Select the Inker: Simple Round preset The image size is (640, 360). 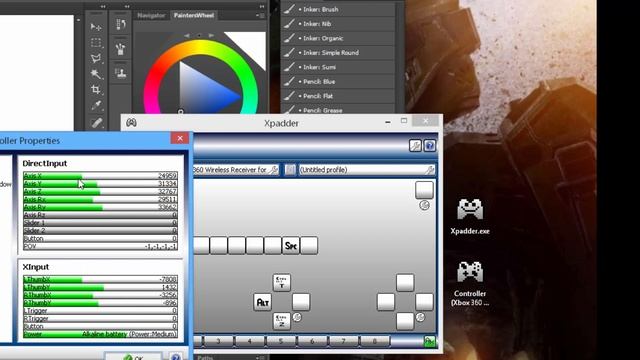(338, 52)
